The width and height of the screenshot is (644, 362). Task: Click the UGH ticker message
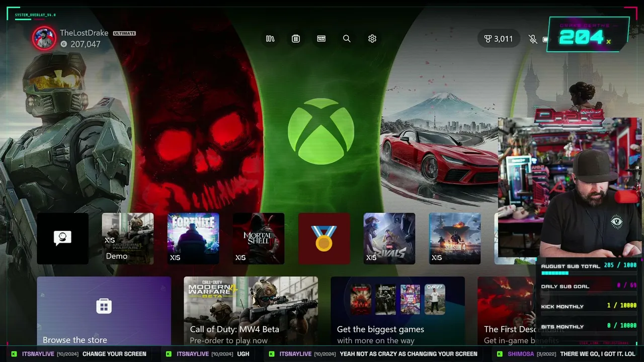click(243, 354)
